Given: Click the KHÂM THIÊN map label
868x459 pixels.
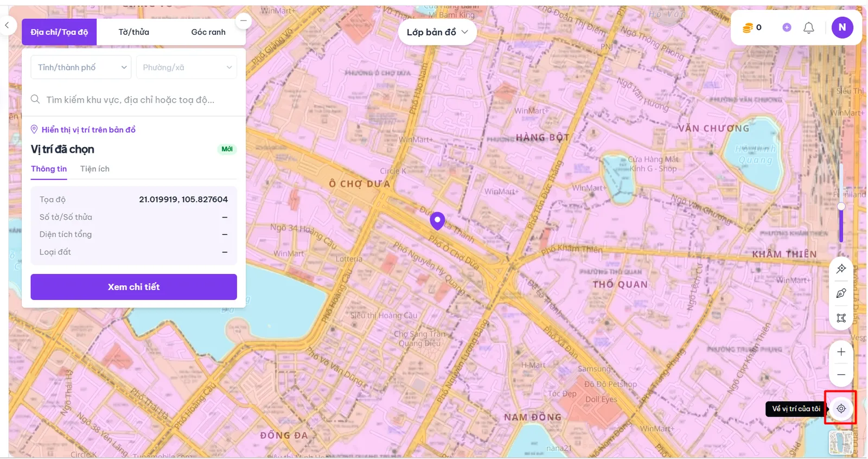Looking at the screenshot, I should coord(784,254).
